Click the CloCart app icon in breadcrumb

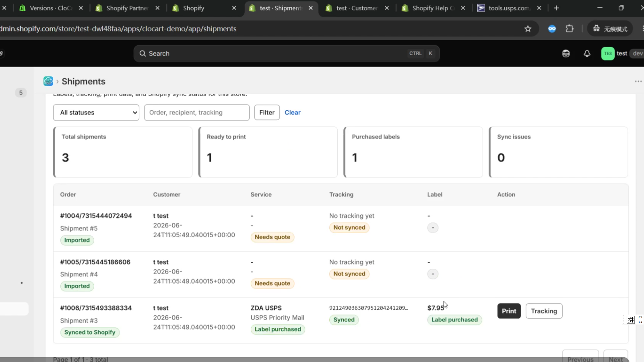48,81
